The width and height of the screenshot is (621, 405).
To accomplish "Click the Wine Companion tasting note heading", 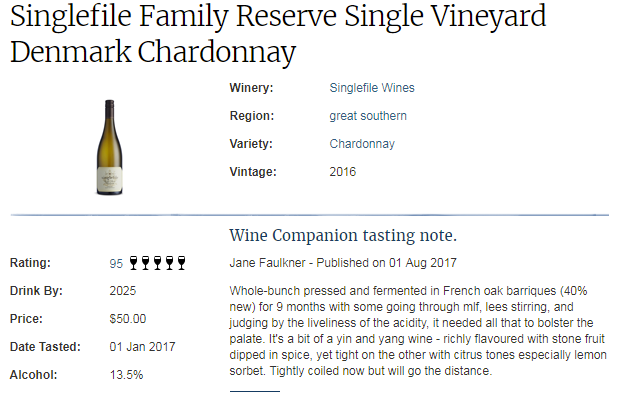I will point(343,235).
